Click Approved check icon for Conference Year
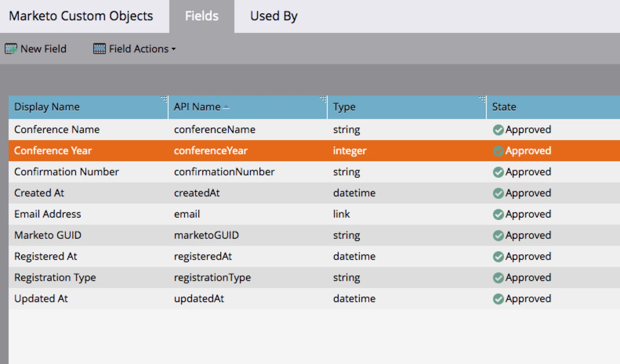Image resolution: width=620 pixels, height=364 pixels. tap(498, 151)
